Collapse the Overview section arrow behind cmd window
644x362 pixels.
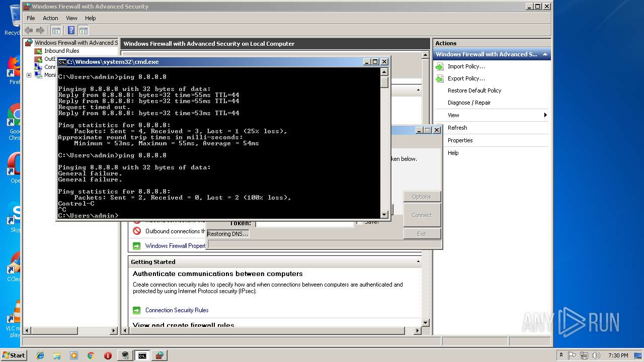click(418, 90)
